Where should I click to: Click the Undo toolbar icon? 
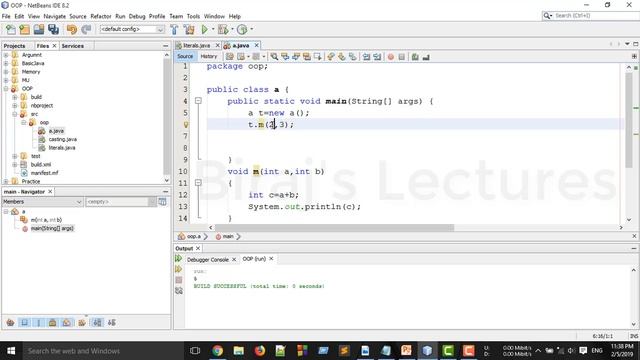coord(71,29)
